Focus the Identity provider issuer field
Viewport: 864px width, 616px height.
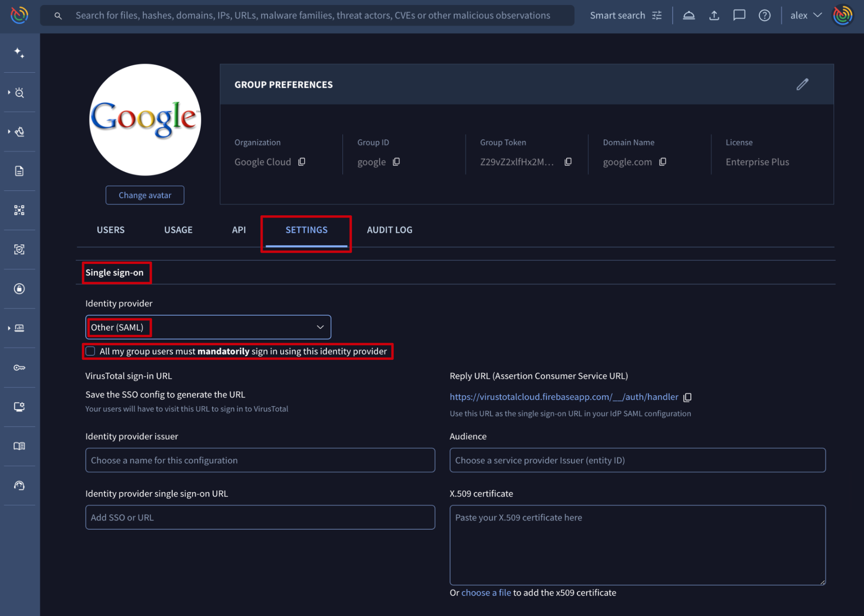click(x=260, y=460)
